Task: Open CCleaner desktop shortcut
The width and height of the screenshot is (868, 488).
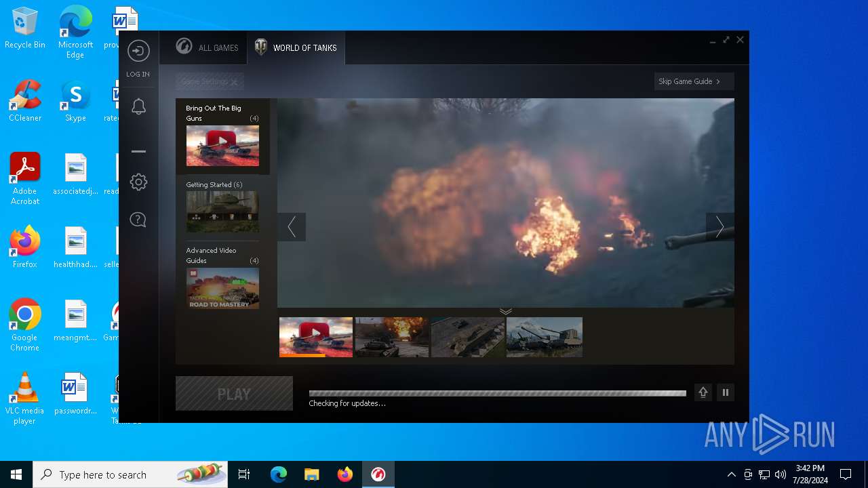Action: [x=25, y=102]
